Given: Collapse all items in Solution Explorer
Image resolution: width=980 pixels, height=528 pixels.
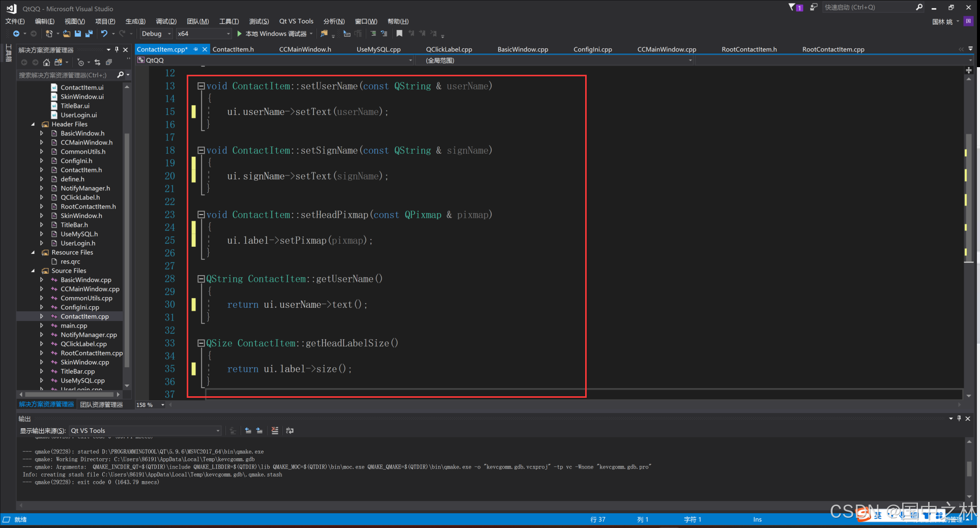Looking at the screenshot, I should (109, 62).
